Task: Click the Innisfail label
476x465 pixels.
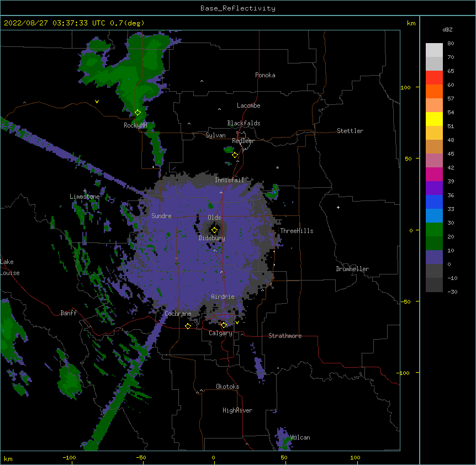Action: pos(229,180)
